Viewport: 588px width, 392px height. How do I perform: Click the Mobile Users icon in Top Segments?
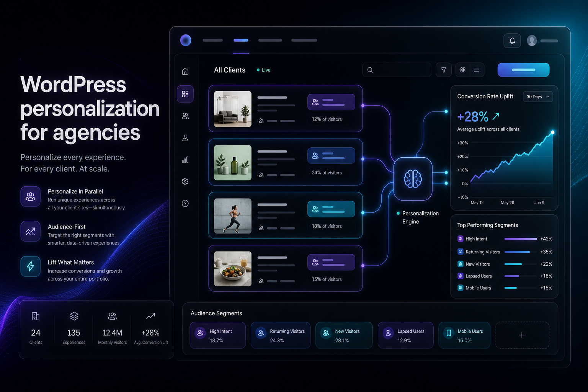click(461, 288)
